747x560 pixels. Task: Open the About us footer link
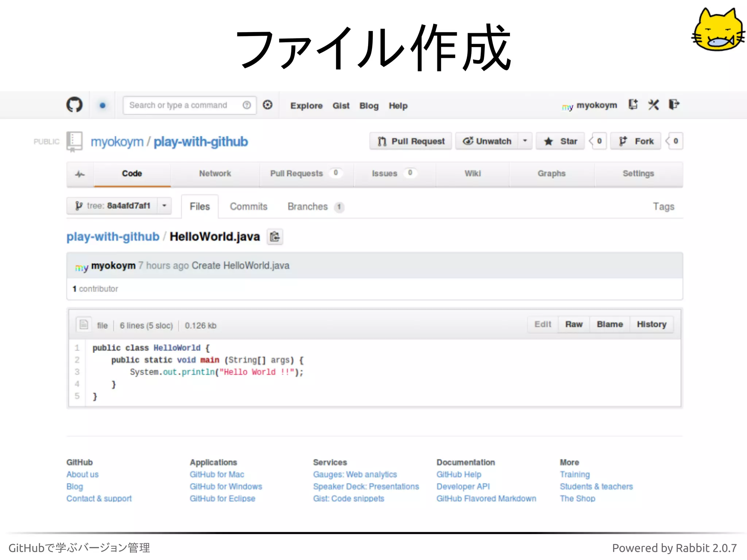(x=82, y=474)
